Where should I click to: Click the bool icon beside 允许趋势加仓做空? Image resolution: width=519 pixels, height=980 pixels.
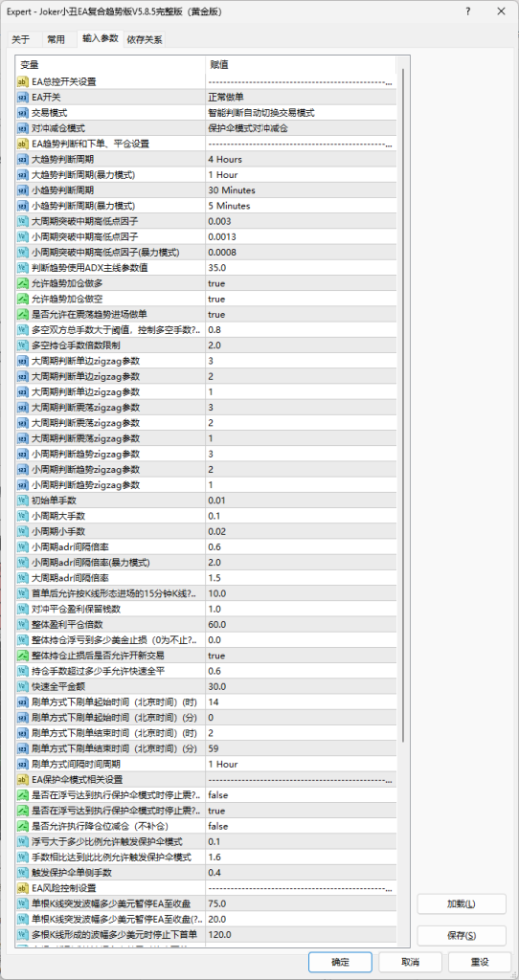(x=23, y=299)
